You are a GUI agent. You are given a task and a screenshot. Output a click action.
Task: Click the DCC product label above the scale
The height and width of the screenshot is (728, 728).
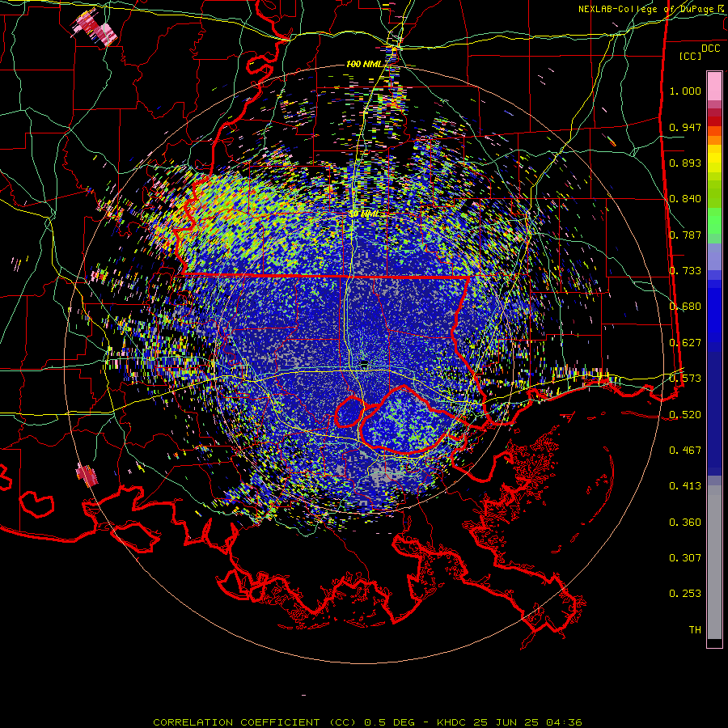tap(710, 49)
